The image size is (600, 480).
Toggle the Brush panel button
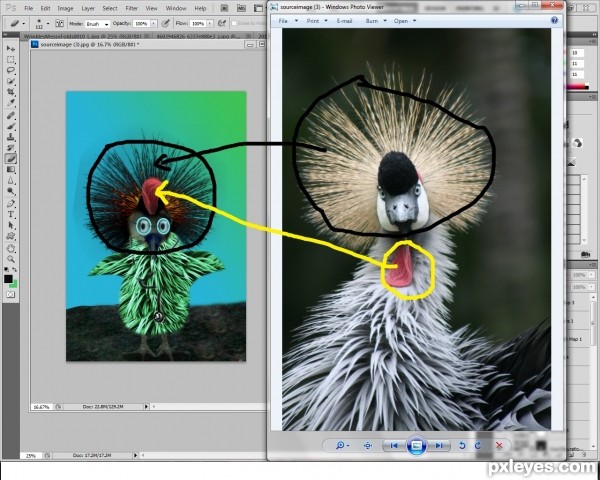[x=59, y=23]
